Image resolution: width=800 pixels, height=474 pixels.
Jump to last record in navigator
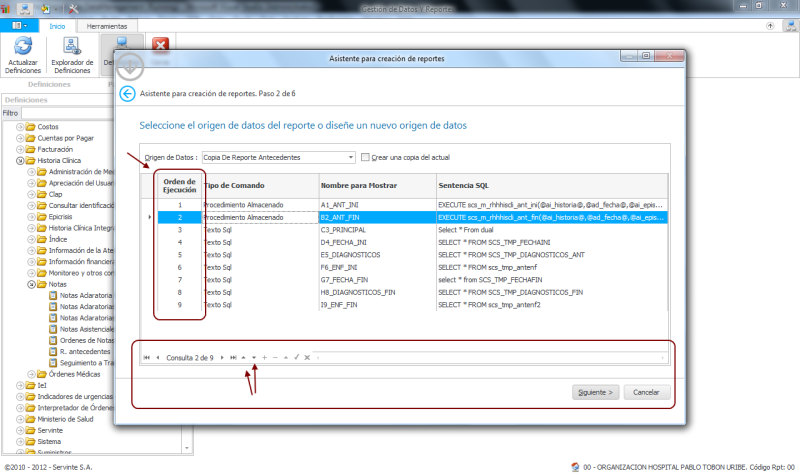234,357
